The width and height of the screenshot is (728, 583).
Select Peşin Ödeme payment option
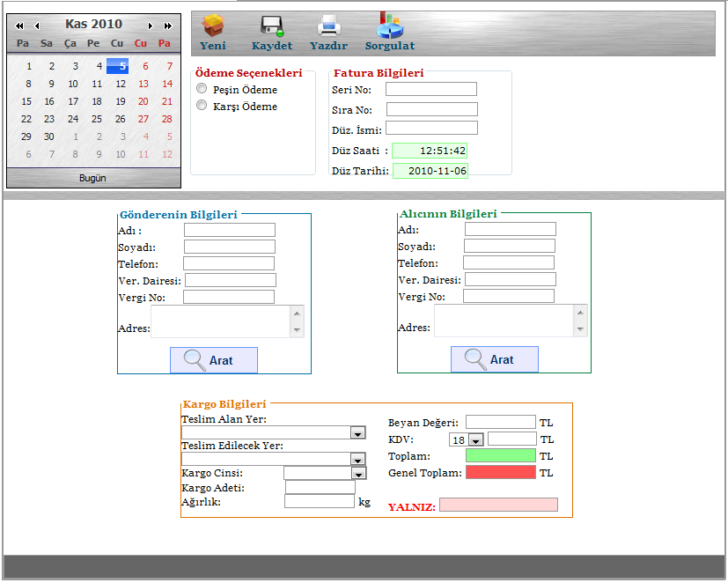coord(202,89)
